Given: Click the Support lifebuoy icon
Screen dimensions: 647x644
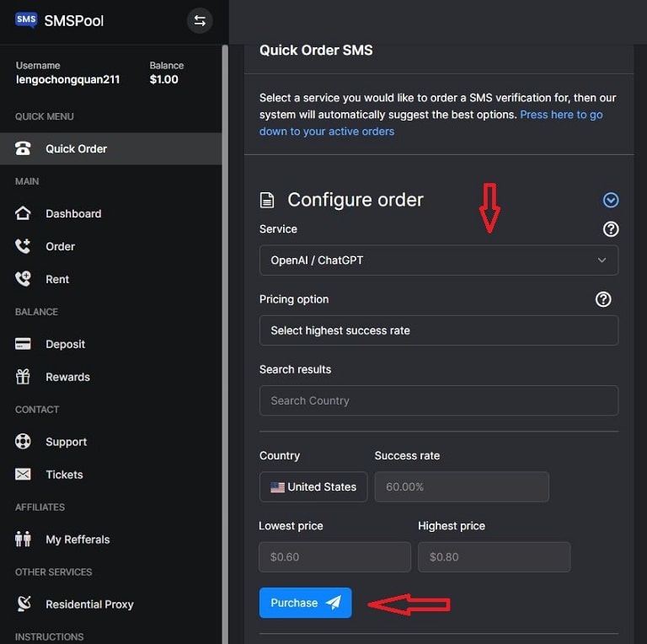Looking at the screenshot, I should click(x=24, y=442).
